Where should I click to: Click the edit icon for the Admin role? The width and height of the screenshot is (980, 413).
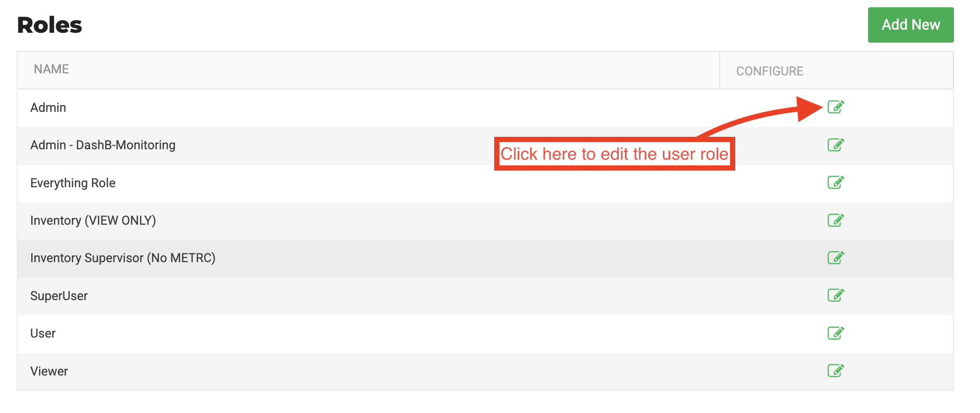pos(835,107)
